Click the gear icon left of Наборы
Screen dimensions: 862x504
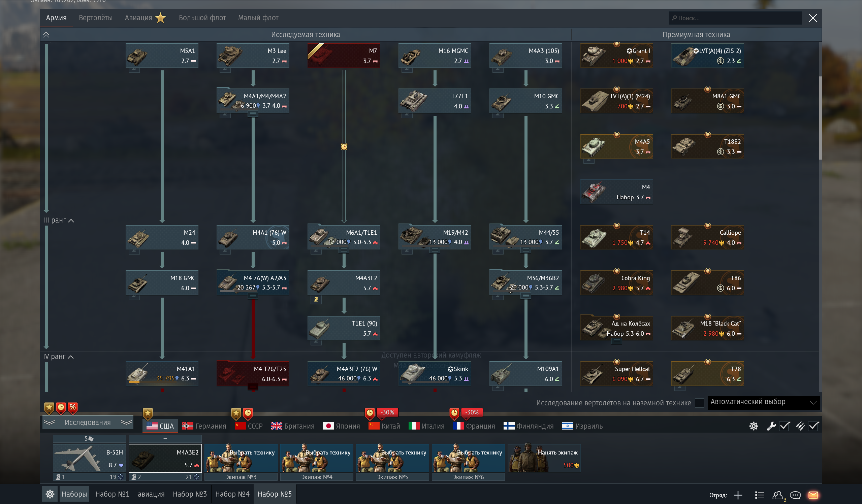50,494
